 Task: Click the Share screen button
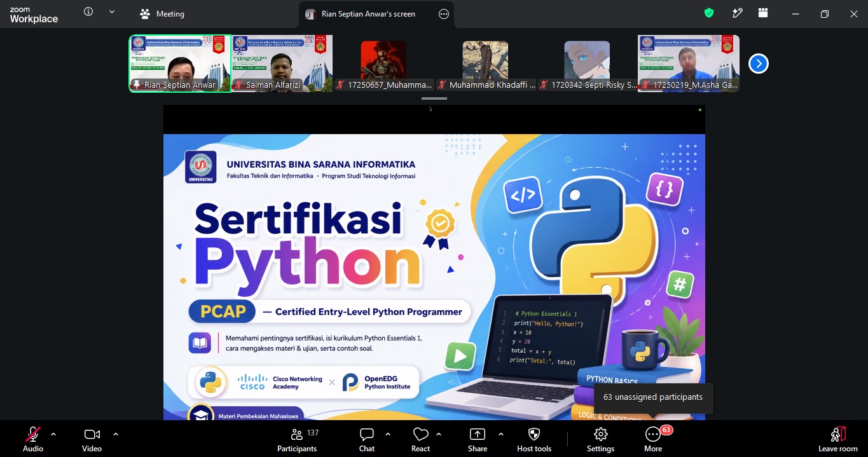478,439
